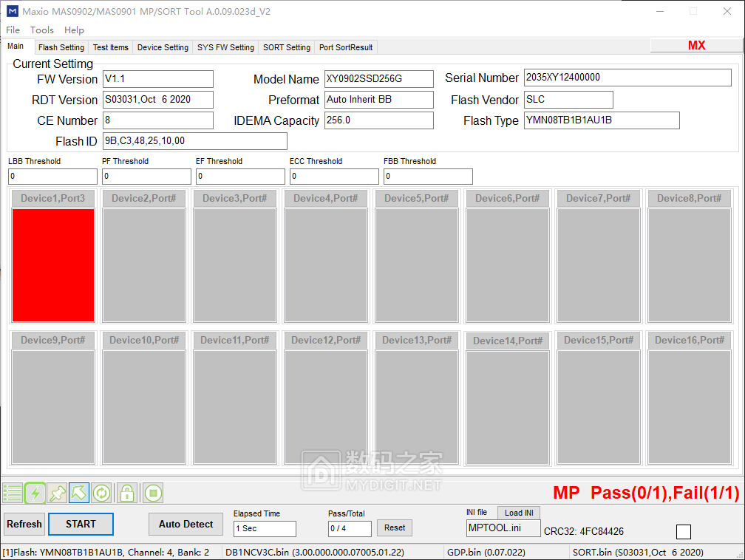745x560 pixels.
Task: Open the Tools menu
Action: [42, 30]
